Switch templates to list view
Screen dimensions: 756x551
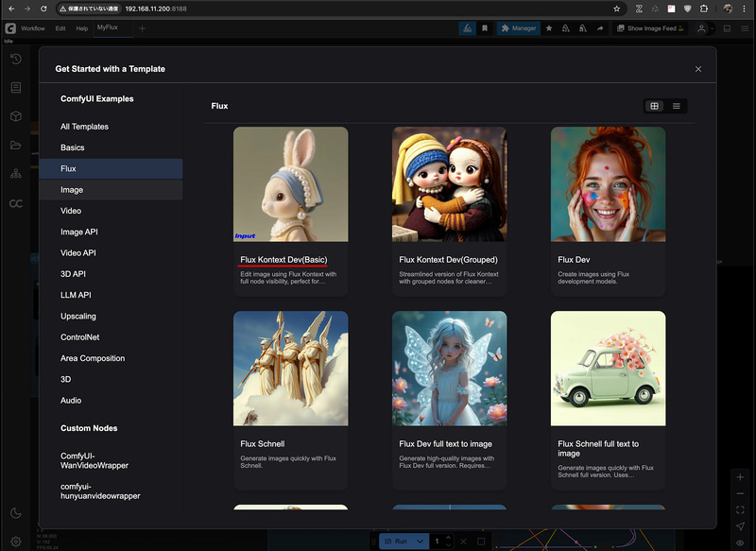[x=677, y=106]
